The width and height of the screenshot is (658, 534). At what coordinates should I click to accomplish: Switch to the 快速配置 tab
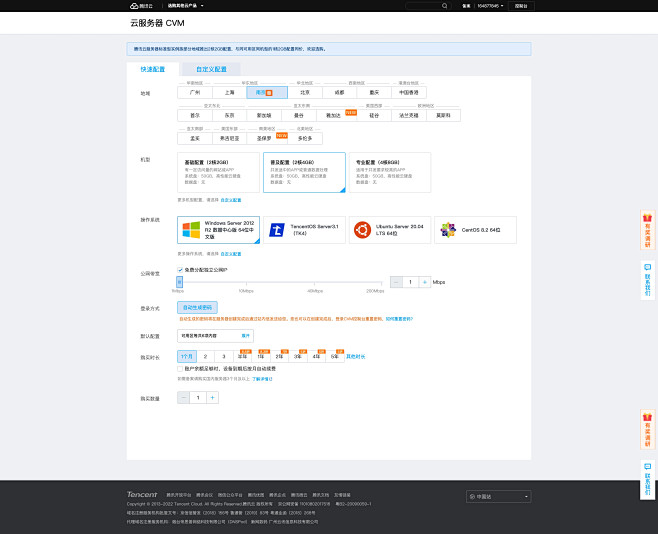click(153, 69)
